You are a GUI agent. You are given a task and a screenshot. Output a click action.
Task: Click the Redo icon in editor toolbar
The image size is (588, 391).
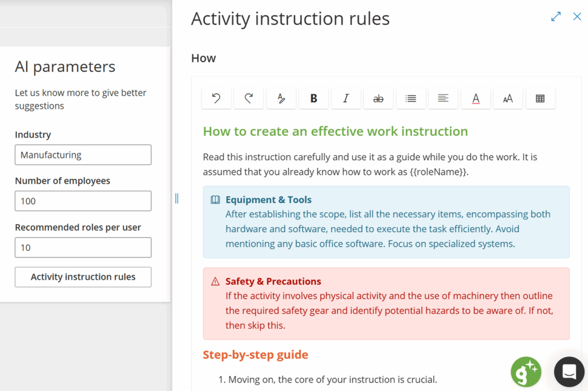[249, 98]
